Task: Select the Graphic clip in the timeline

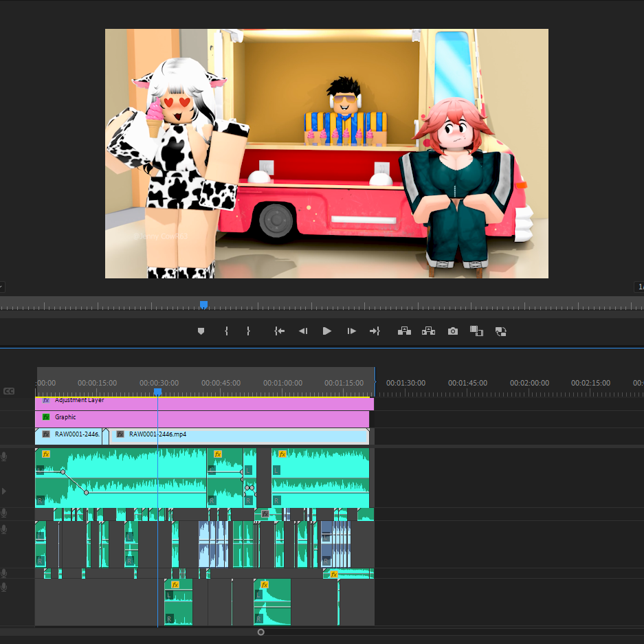Action: [202, 419]
